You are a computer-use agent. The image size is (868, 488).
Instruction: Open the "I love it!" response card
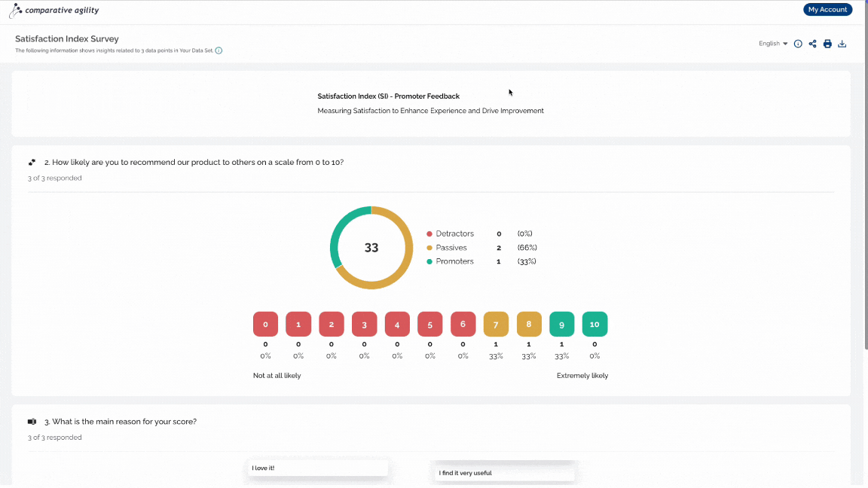318,468
